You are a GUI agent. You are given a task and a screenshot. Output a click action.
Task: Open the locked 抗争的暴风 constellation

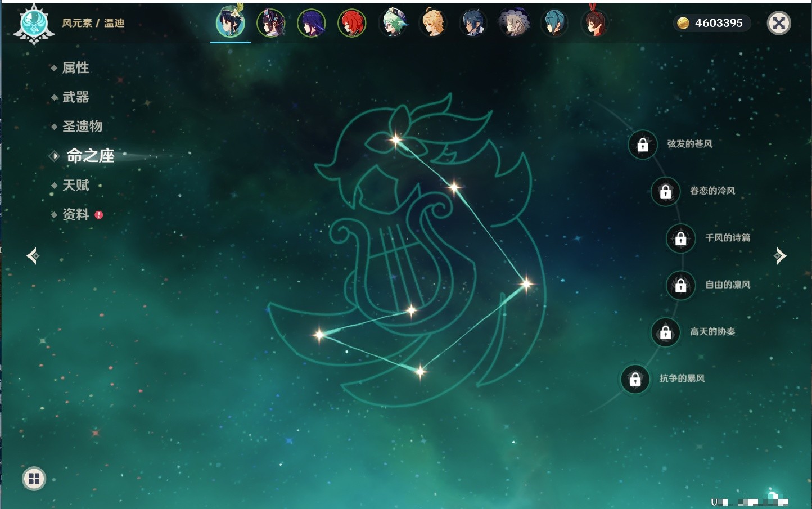(x=635, y=379)
